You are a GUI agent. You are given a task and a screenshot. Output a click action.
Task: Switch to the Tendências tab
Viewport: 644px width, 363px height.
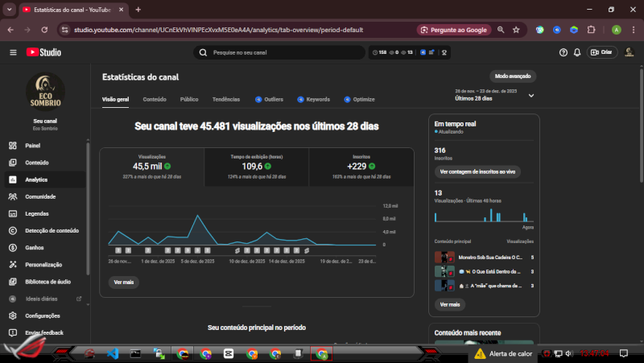click(x=225, y=99)
